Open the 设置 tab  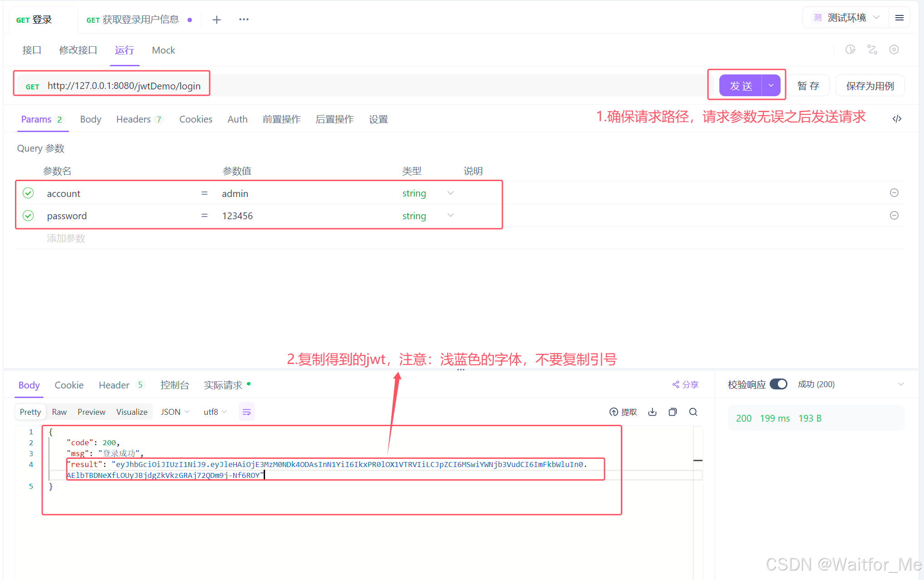378,119
